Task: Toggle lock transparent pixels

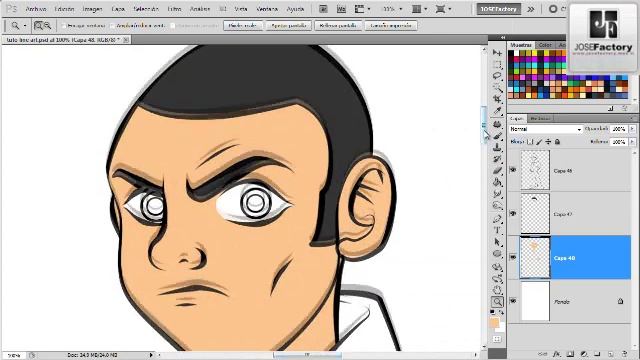Action: point(530,142)
